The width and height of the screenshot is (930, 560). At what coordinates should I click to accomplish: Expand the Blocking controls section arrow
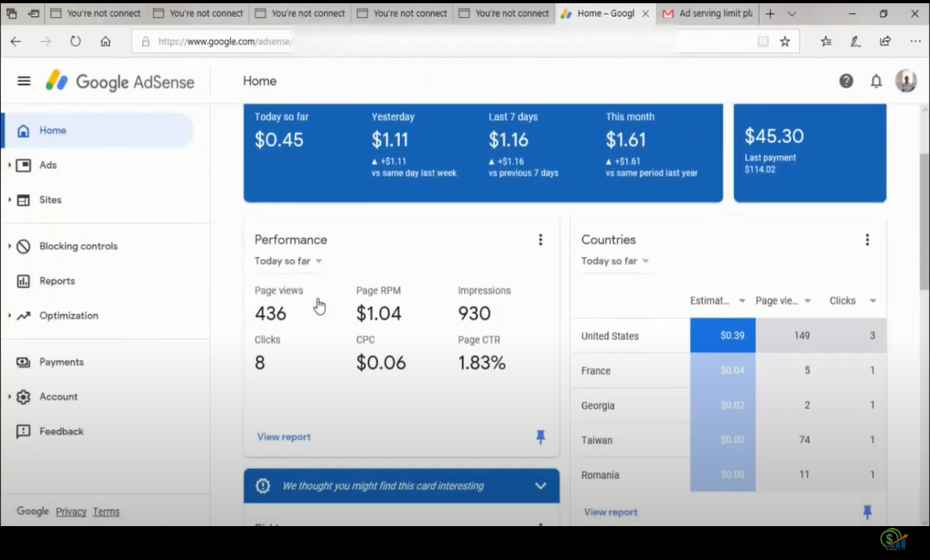coord(10,246)
